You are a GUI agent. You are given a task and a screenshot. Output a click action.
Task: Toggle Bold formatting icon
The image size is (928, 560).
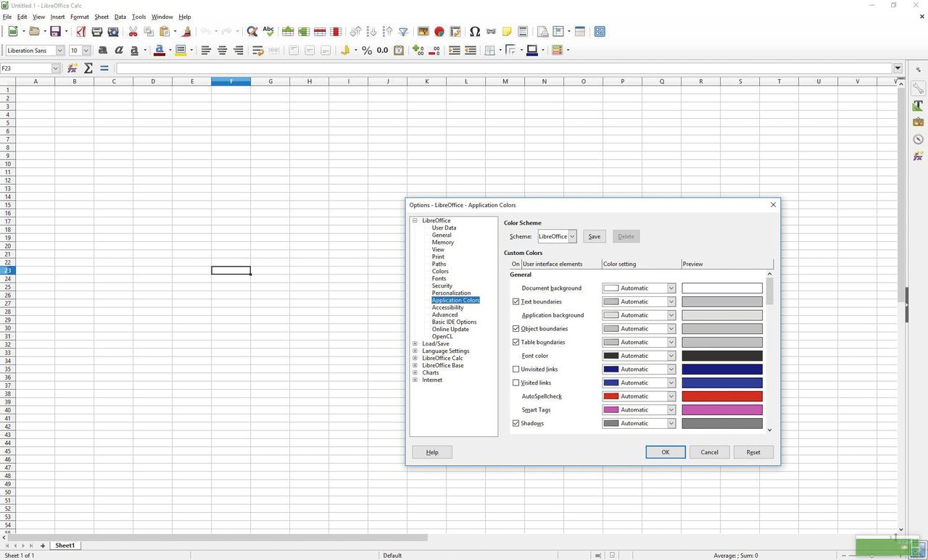click(102, 51)
